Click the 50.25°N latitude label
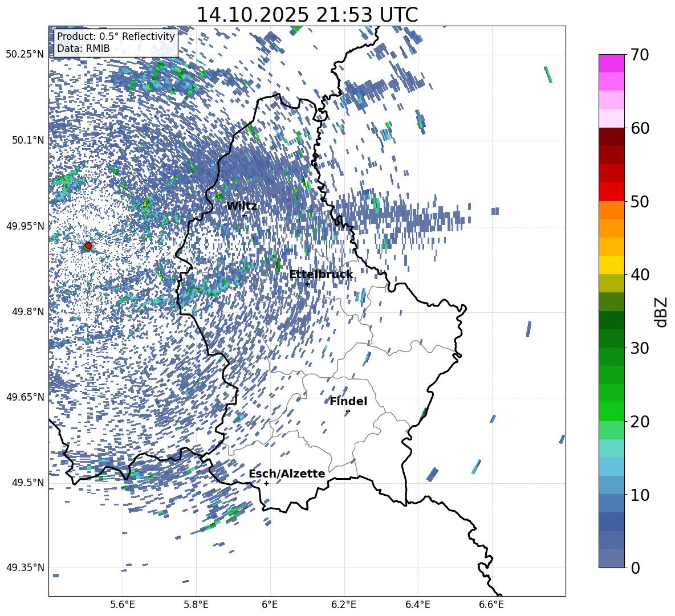The height and width of the screenshot is (616, 675). (25, 55)
